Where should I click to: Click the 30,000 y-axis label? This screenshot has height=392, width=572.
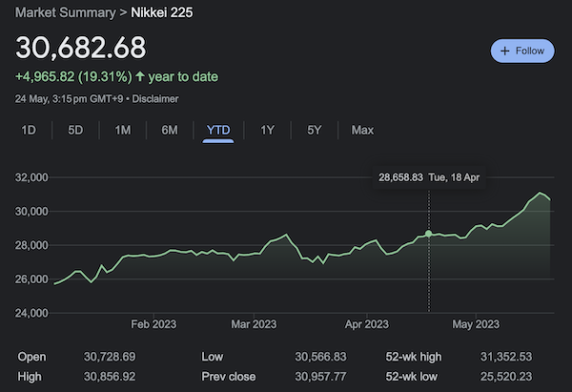click(x=31, y=212)
